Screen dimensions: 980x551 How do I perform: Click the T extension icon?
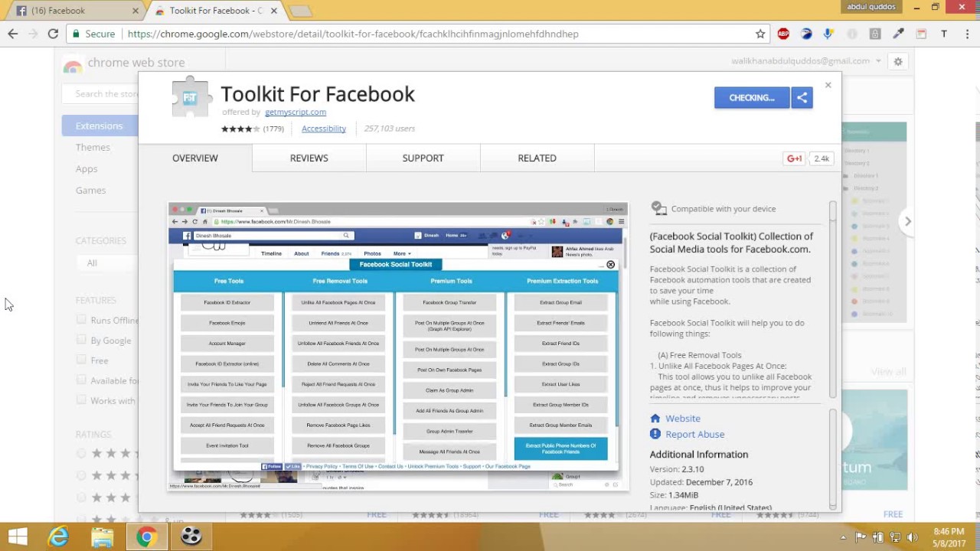[944, 34]
